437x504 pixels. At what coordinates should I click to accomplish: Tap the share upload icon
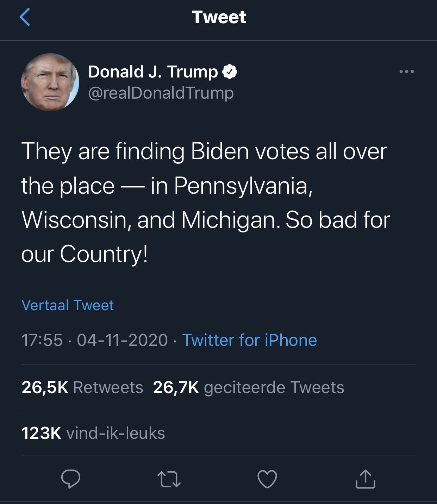click(366, 479)
